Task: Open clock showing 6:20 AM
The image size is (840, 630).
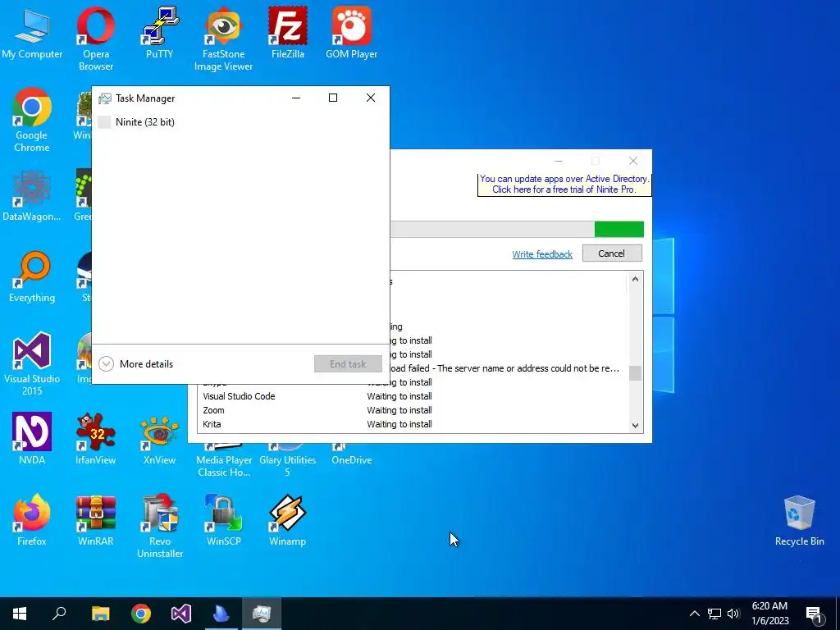Action: (x=769, y=614)
